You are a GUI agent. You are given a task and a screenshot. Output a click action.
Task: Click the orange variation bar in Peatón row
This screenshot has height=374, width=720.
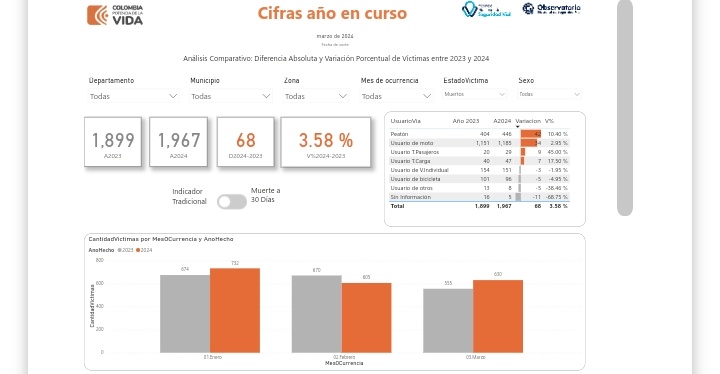pyautogui.click(x=531, y=134)
